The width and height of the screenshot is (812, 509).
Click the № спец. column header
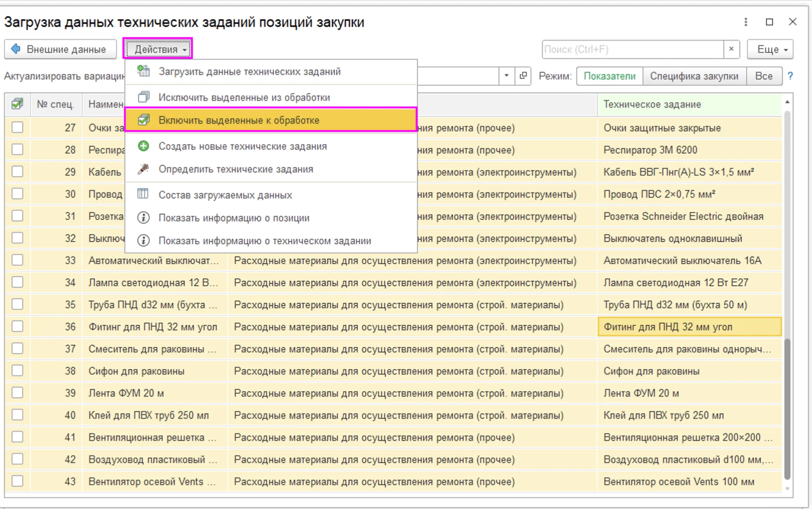56,104
